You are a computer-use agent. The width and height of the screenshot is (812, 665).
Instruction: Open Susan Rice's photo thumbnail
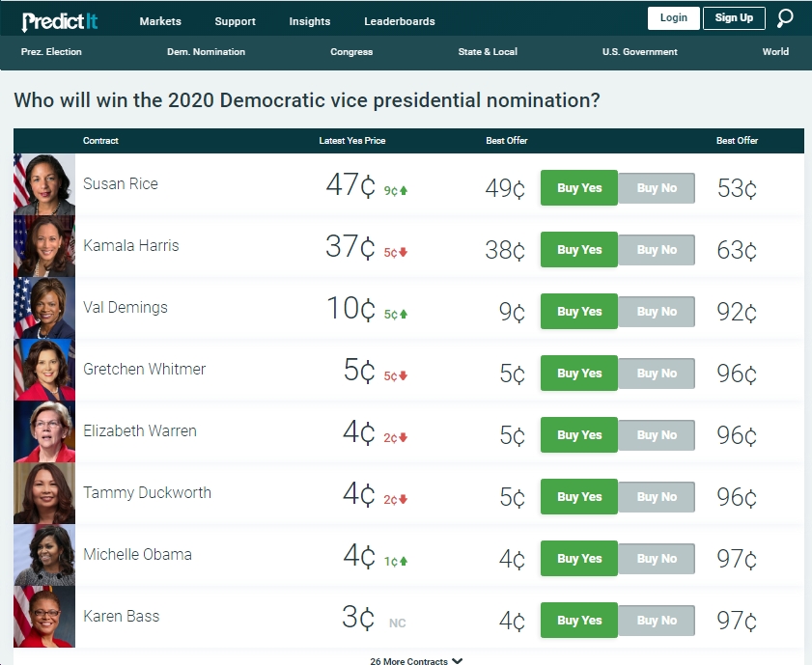(44, 184)
